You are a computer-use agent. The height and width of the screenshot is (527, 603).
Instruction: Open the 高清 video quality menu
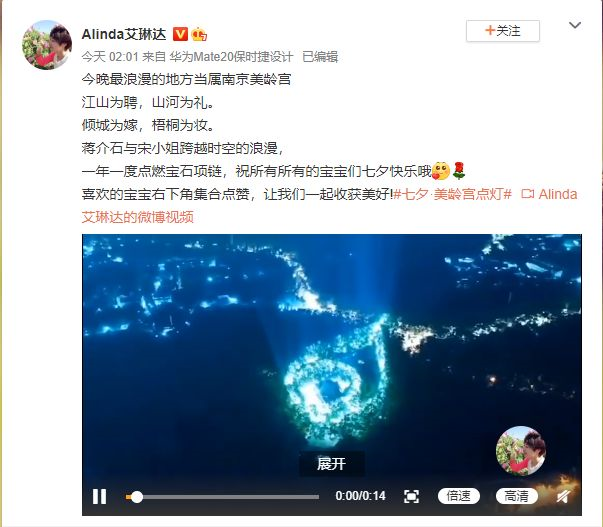click(516, 496)
